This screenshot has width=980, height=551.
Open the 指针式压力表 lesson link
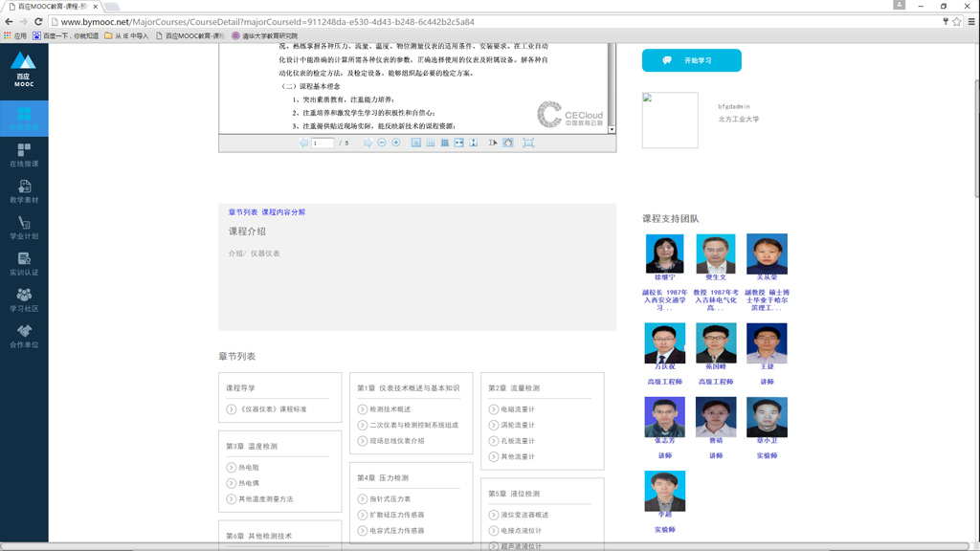tap(390, 499)
